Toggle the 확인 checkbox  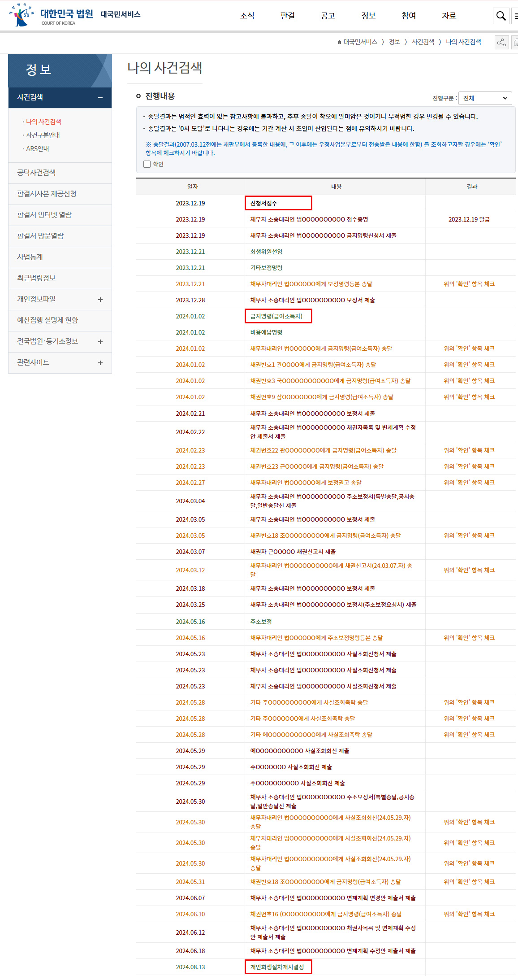pyautogui.click(x=147, y=164)
